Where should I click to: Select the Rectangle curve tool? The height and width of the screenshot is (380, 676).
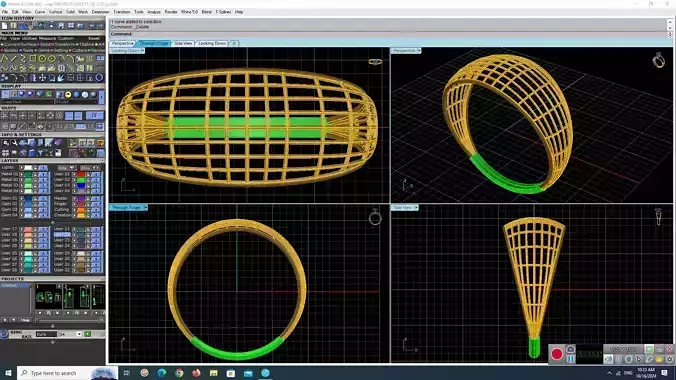click(33, 59)
